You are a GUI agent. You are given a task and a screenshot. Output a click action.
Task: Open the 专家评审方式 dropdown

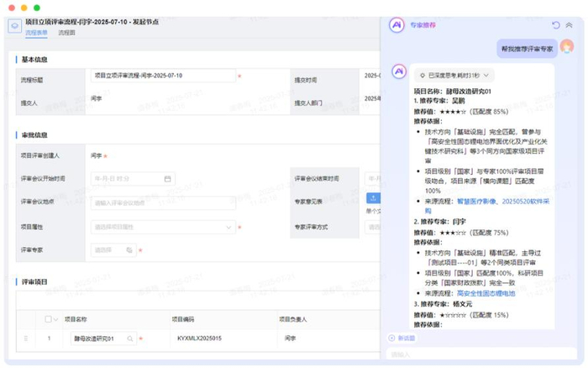(373, 227)
